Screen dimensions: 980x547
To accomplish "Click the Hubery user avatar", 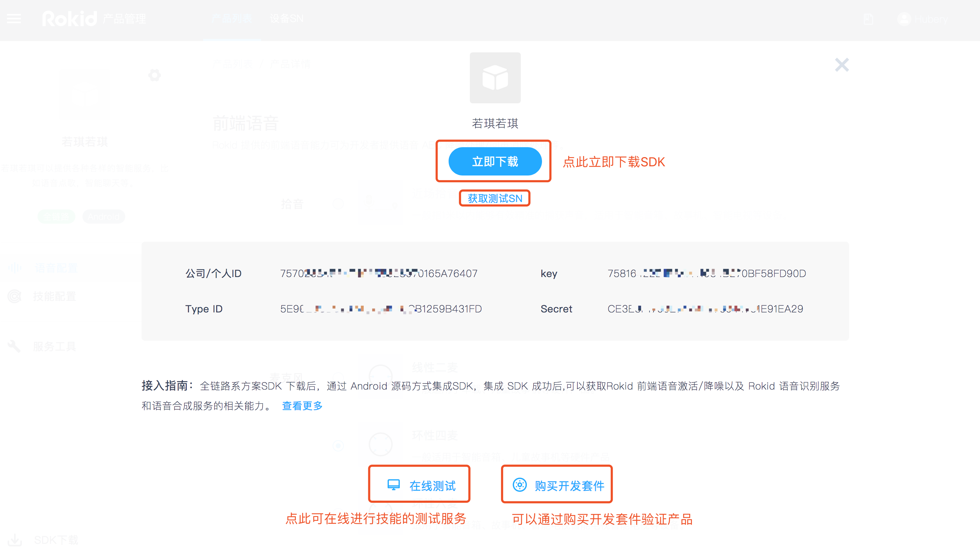I will coord(904,19).
